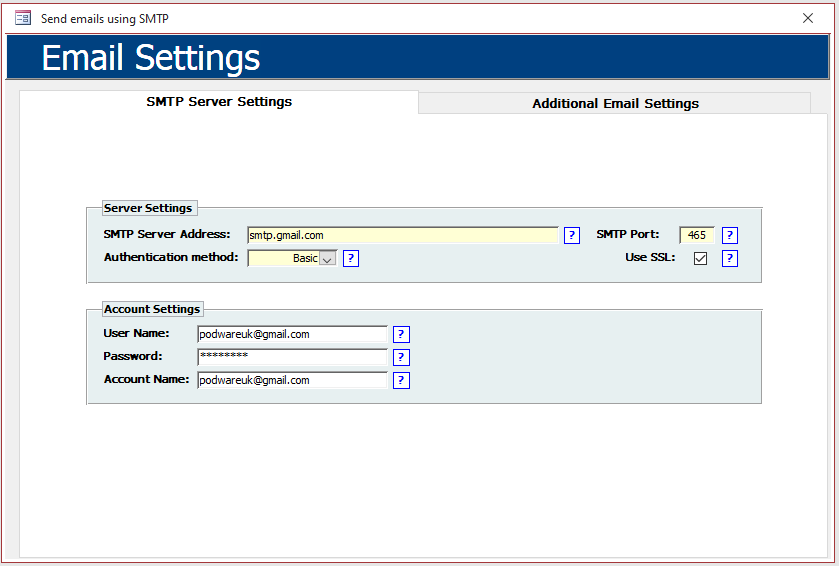
Task: Focus the User Name text field
Action: (291, 335)
